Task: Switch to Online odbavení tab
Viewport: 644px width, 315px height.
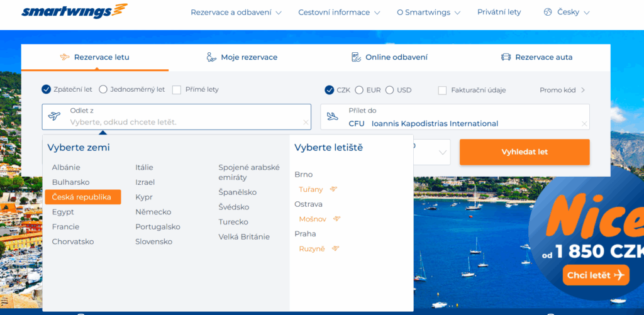Action: 389,57
